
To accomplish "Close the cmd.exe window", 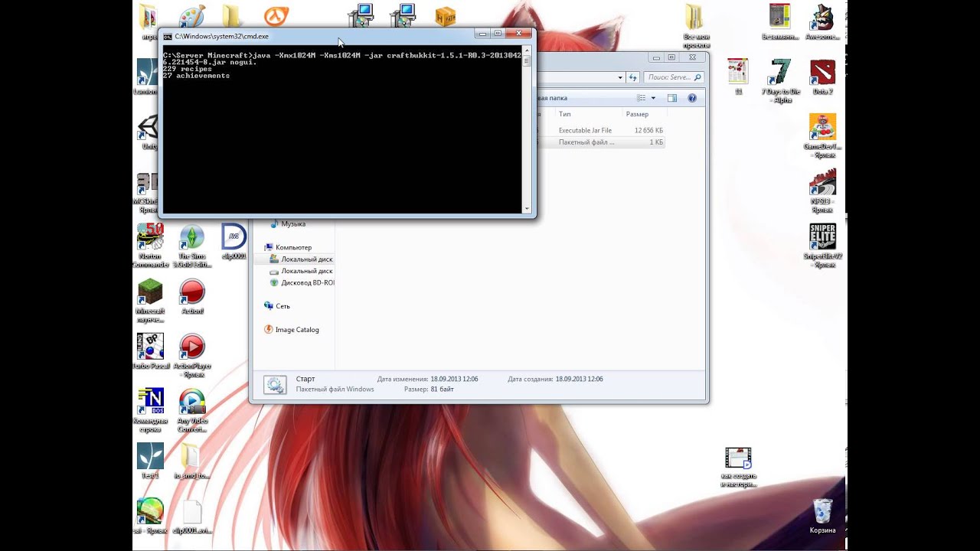I will [518, 34].
